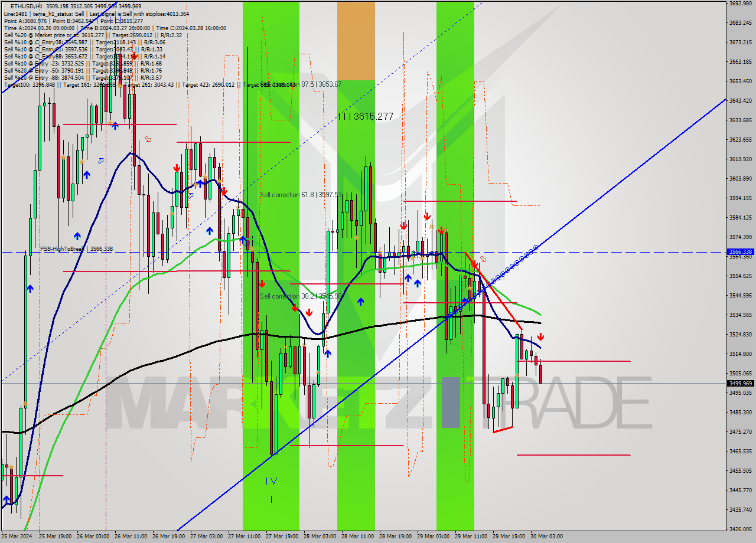This screenshot has width=756, height=543.
Task: Click the 26 Mar 11:00 time label
Action: [131, 537]
